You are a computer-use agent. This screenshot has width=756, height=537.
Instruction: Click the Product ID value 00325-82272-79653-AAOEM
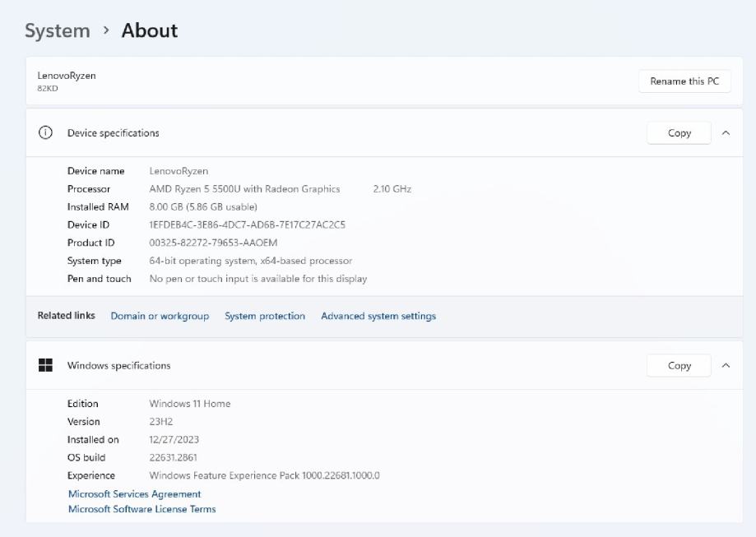213,243
